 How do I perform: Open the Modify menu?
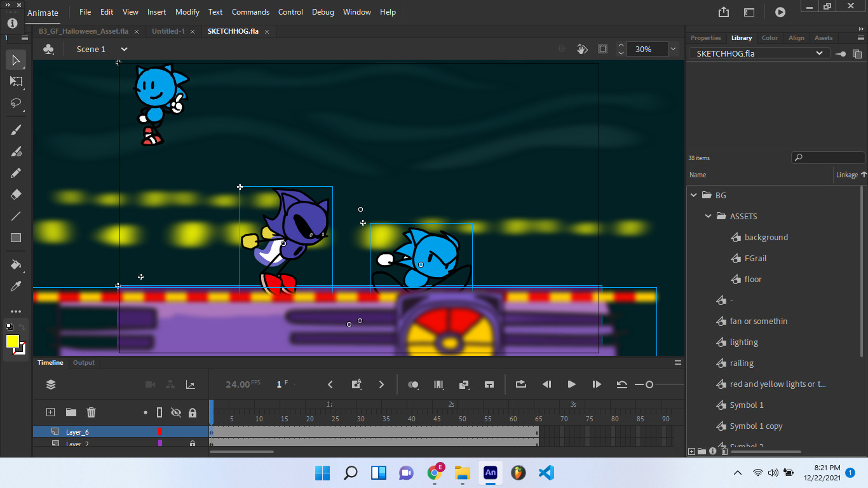click(x=187, y=11)
